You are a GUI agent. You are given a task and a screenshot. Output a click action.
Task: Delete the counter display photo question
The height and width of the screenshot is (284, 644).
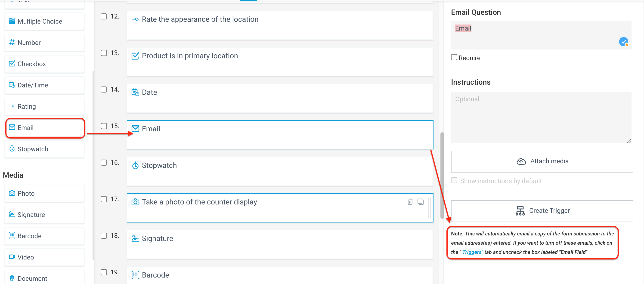click(410, 201)
